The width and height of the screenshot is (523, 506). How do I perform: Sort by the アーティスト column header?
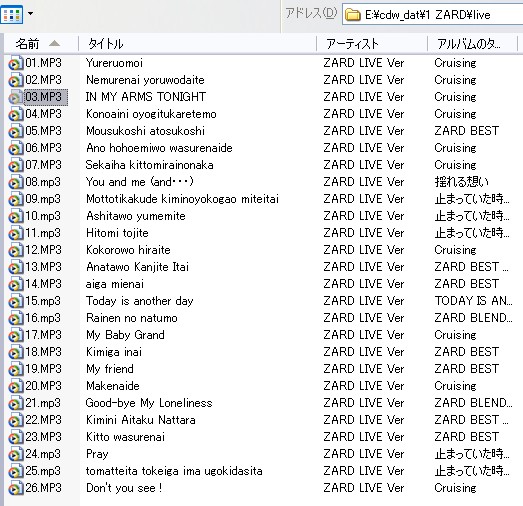click(x=372, y=44)
